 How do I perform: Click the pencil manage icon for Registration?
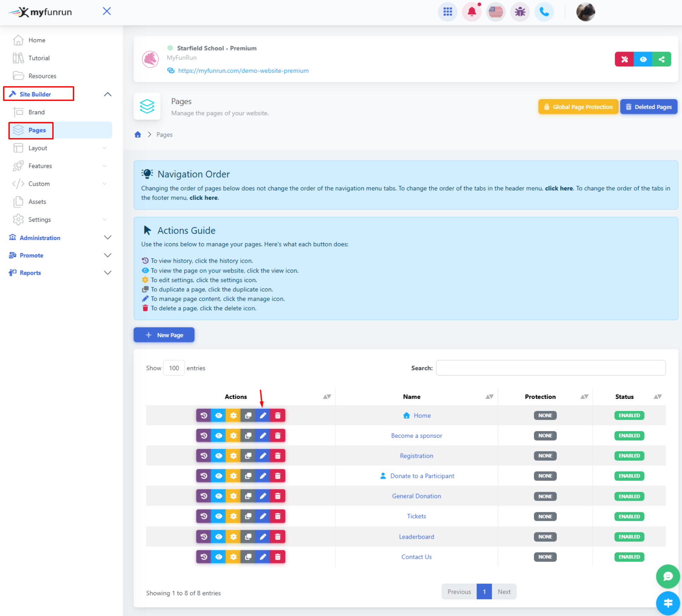click(263, 456)
